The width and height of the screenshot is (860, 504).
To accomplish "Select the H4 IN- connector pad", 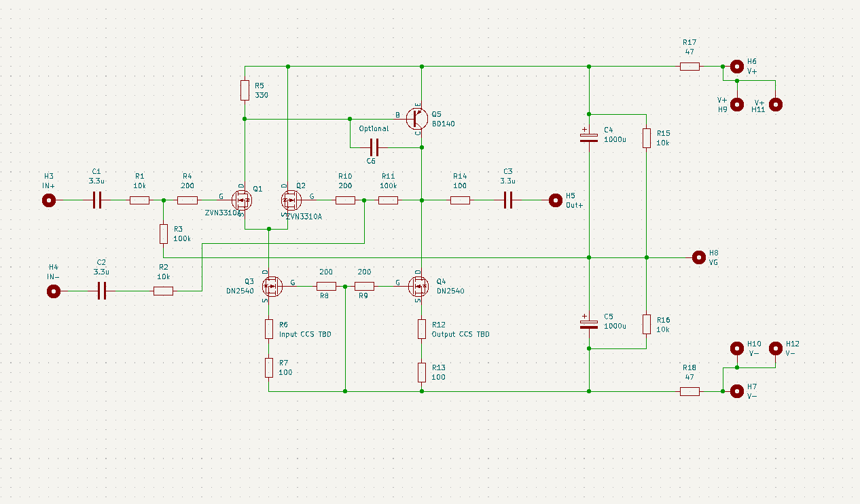I will (53, 291).
